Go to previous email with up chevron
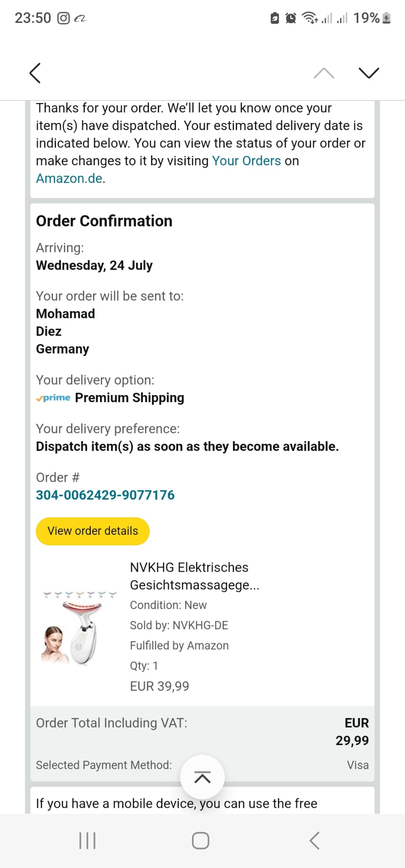 tap(324, 73)
